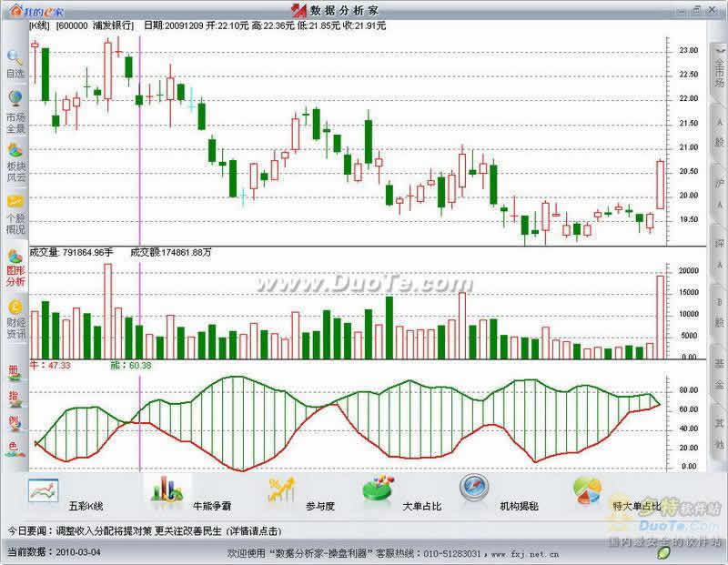The image size is (728, 565).
Task: Open the 基金 funds tab
Action: coord(718,378)
